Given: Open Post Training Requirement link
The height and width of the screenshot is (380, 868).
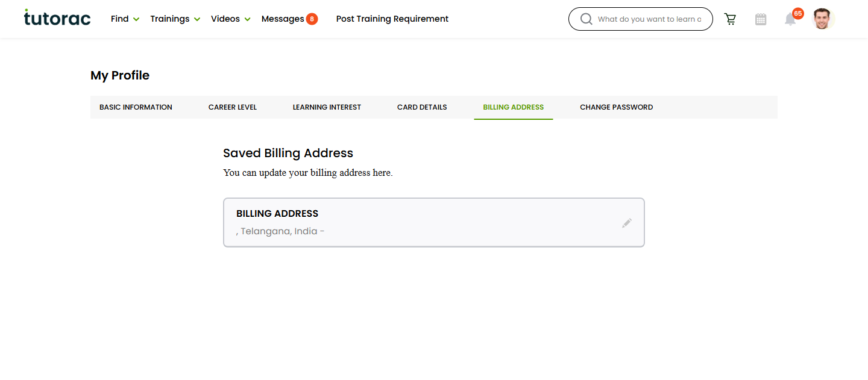Looking at the screenshot, I should coord(392,19).
